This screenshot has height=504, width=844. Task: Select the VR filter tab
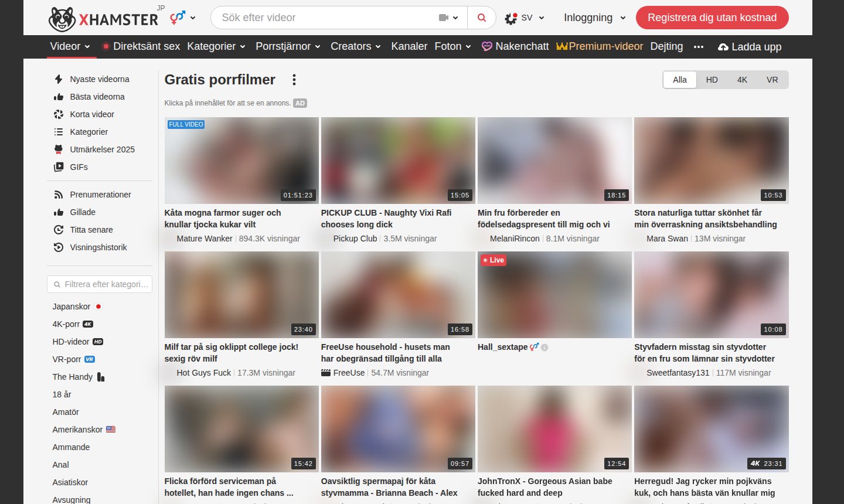click(772, 80)
